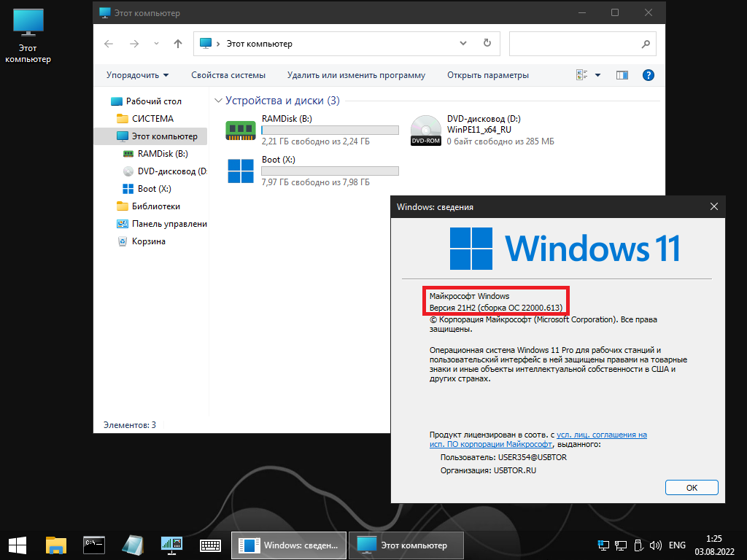747x560 pixels.
Task: Click '7,97 ГБ свободно из 7,98 ГБ' text
Action: [x=315, y=182]
